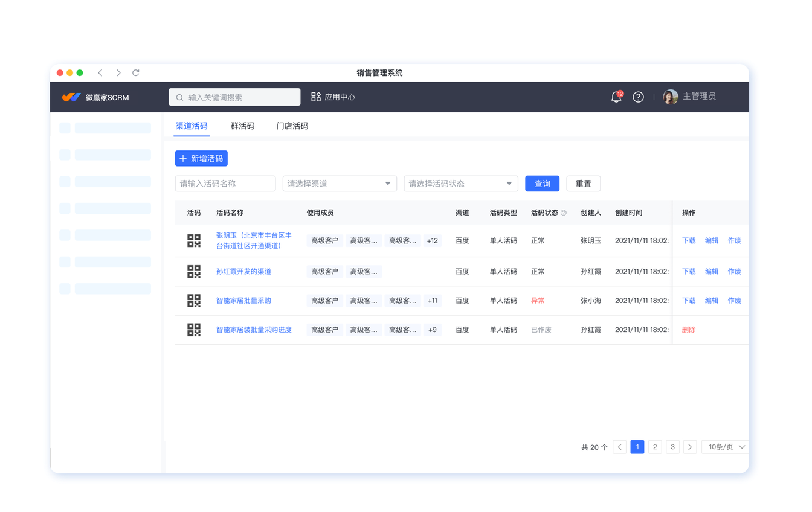Click the 微赢家SCRM logo
This screenshot has height=512, width=812.
coord(95,97)
